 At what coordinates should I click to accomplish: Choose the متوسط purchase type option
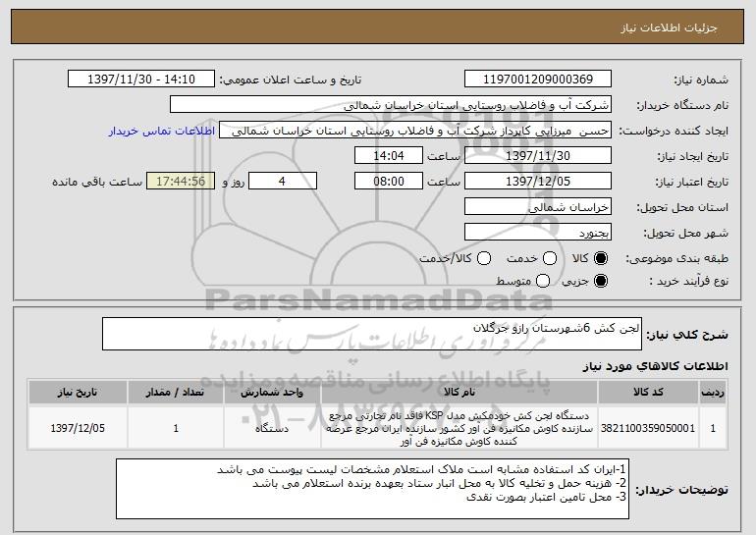coord(543,281)
